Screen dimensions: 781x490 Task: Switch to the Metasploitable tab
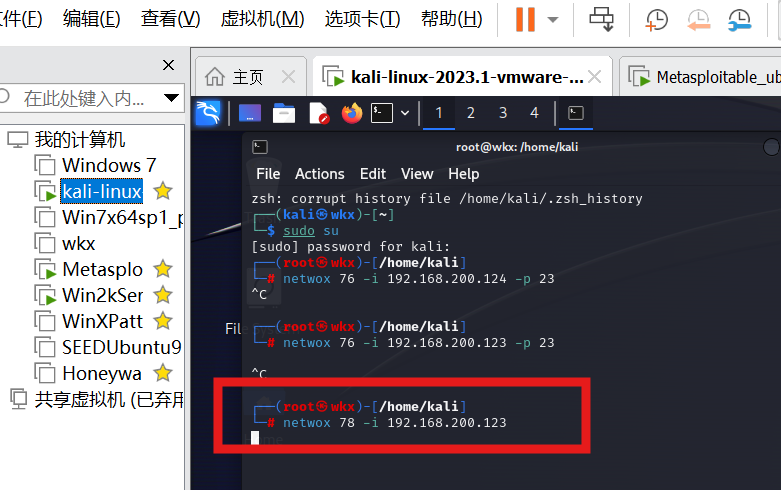click(700, 77)
